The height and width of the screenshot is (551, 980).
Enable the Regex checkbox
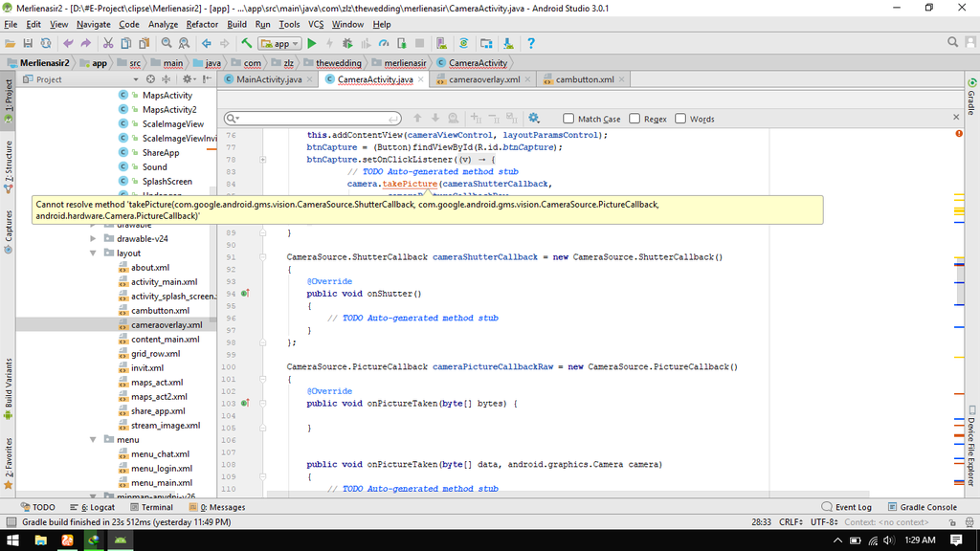click(634, 118)
